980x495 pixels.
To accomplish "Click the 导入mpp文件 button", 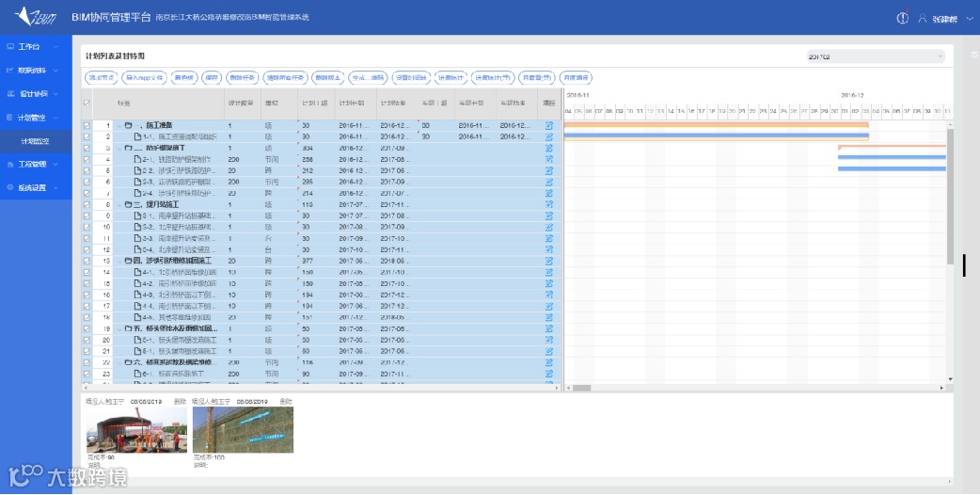I will (144, 78).
